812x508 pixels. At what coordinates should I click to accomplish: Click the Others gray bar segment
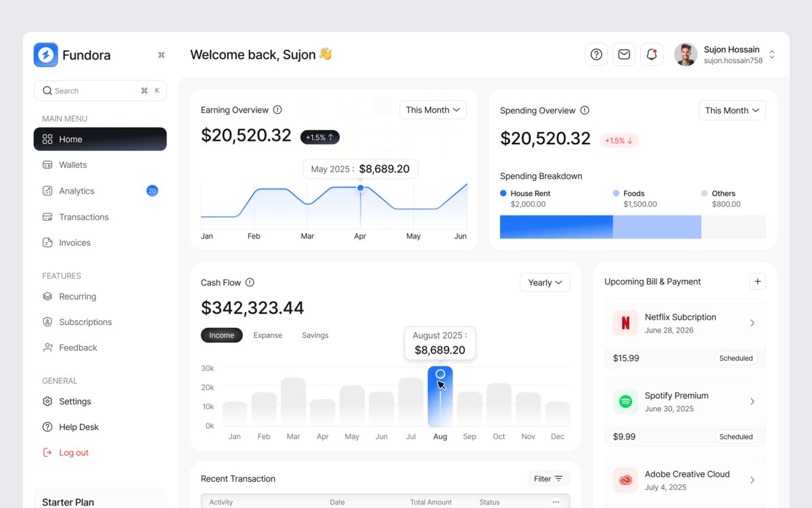coord(734,227)
